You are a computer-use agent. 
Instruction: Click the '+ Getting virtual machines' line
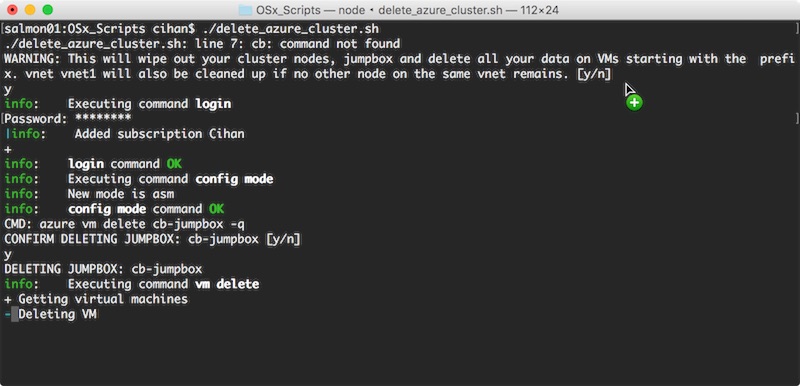[96, 299]
